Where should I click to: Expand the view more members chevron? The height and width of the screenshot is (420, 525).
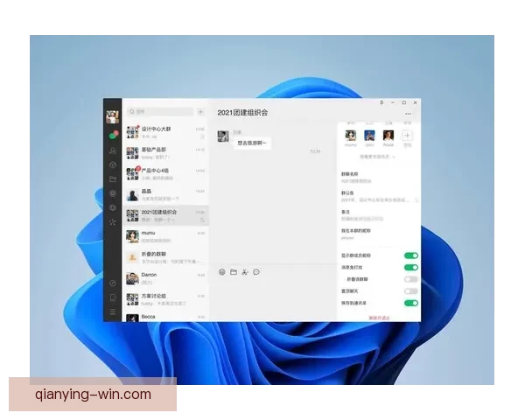click(393, 157)
